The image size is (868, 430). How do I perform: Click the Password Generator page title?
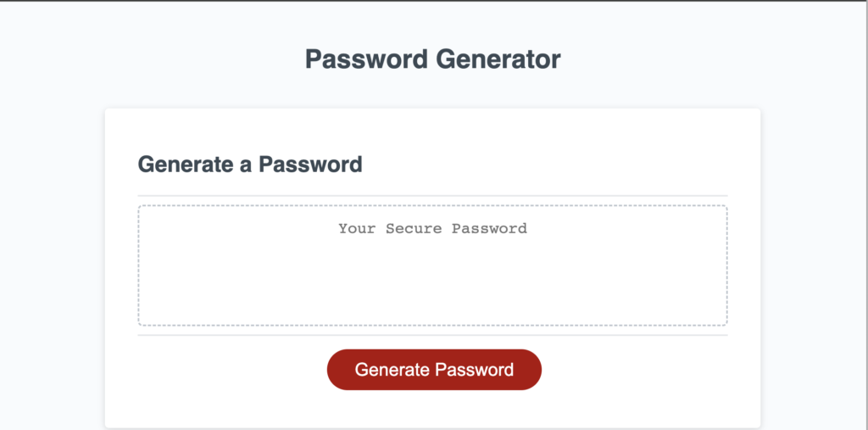pyautogui.click(x=432, y=59)
